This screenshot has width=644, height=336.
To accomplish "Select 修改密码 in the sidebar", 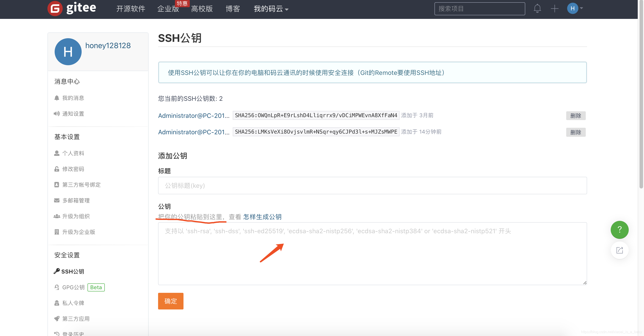I will (73, 169).
